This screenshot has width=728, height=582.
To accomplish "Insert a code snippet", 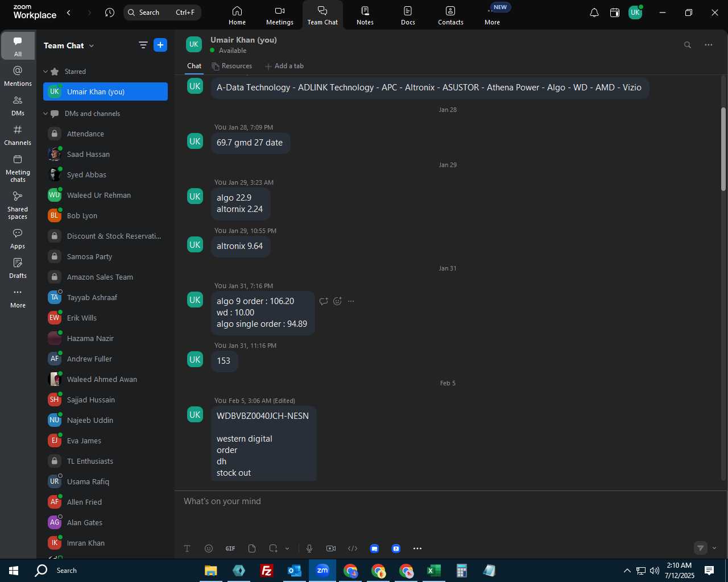I will pyautogui.click(x=353, y=548).
